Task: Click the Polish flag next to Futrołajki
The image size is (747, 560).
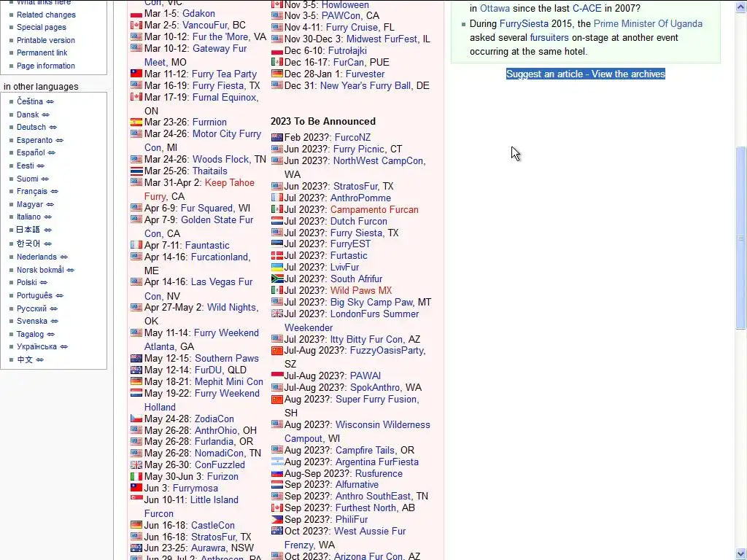Action: (x=276, y=50)
